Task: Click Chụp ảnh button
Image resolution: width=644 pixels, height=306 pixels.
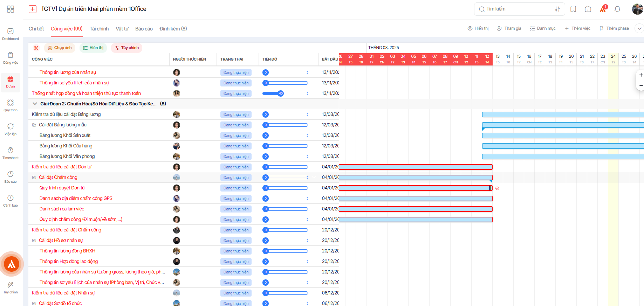Action: (x=60, y=48)
